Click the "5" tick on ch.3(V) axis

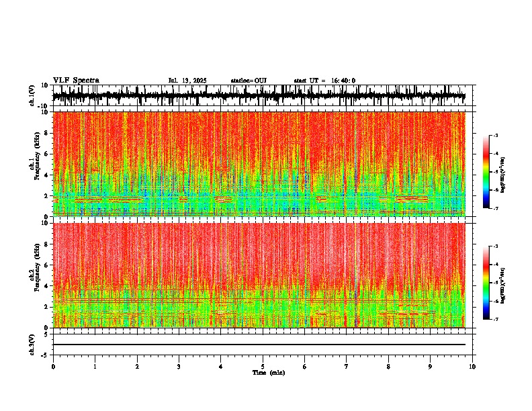tap(47, 334)
